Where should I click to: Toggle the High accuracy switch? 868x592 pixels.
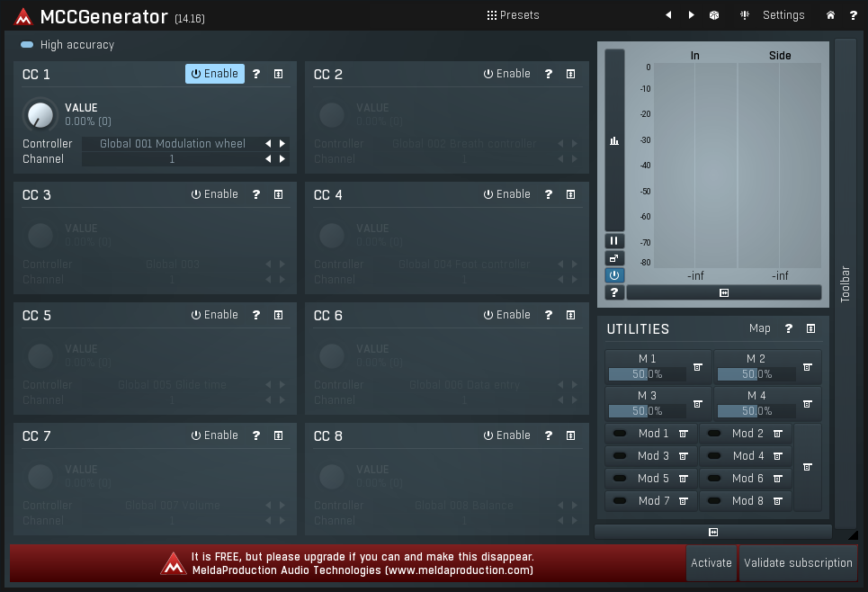27,45
